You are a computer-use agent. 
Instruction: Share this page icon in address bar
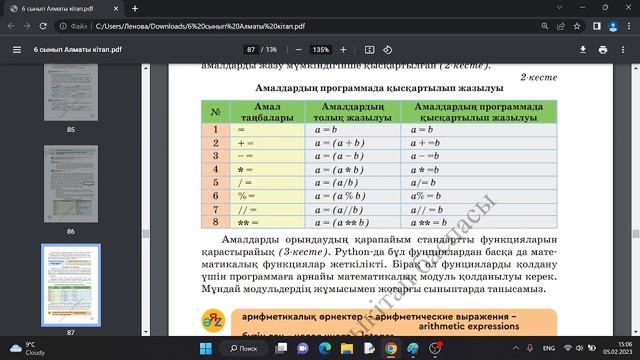[x=561, y=26]
